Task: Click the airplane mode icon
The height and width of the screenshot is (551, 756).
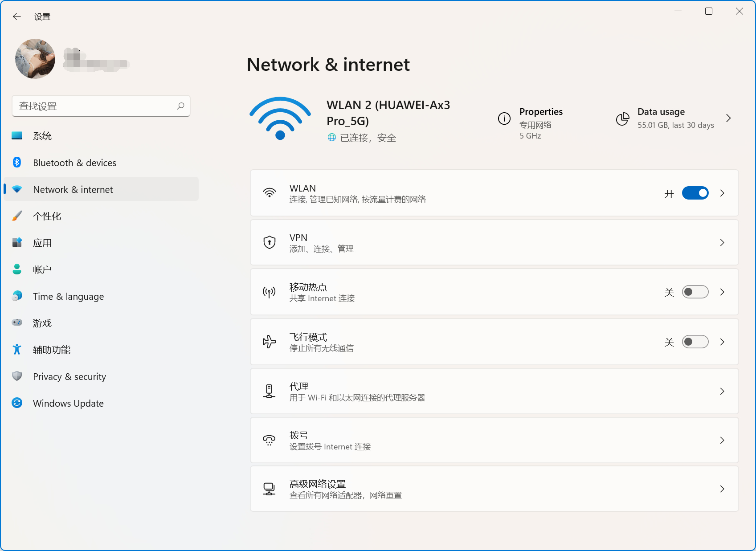Action: 269,342
